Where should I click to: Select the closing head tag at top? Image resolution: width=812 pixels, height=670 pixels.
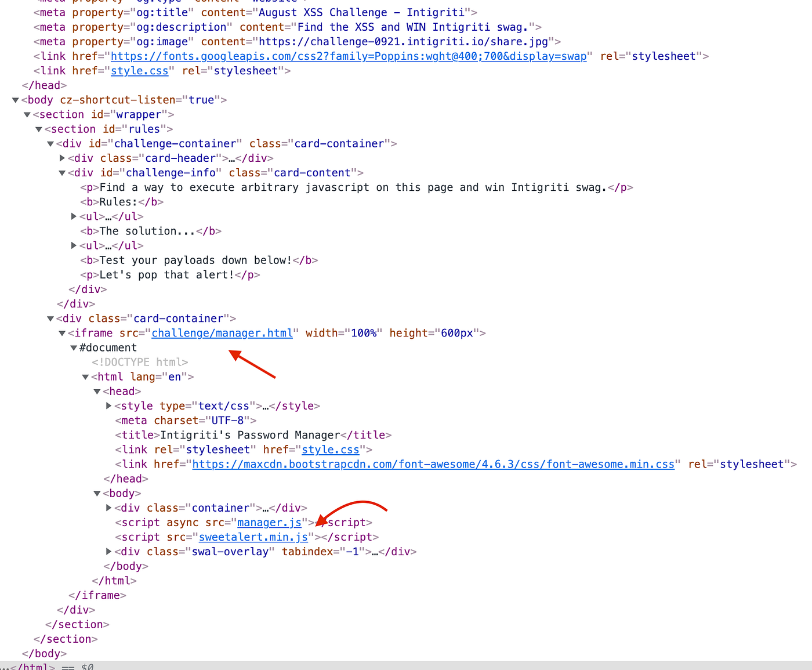tap(44, 85)
